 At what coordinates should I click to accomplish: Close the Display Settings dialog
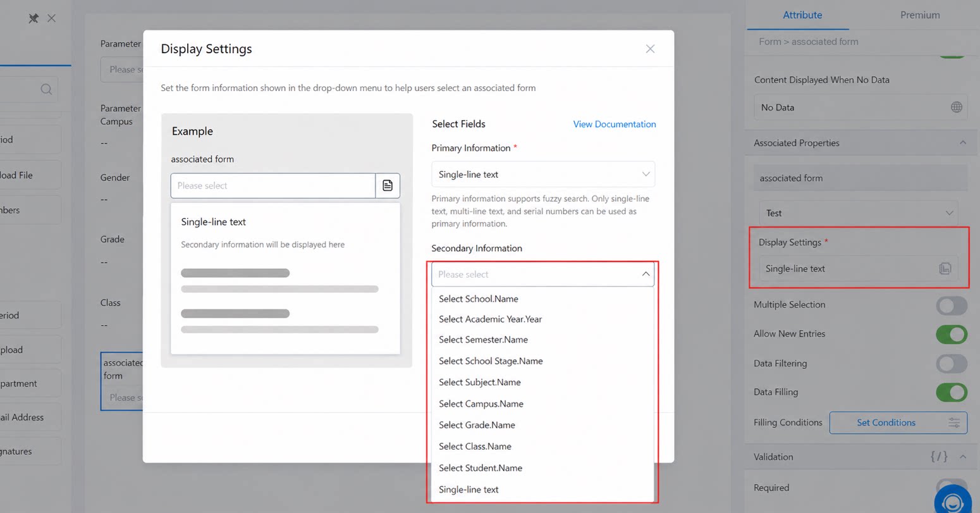(650, 49)
